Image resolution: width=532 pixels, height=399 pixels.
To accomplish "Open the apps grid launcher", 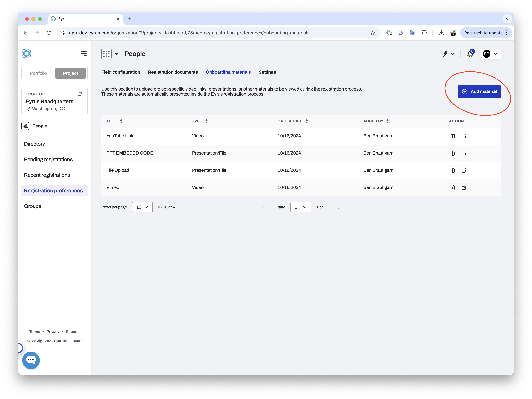I will [x=106, y=54].
